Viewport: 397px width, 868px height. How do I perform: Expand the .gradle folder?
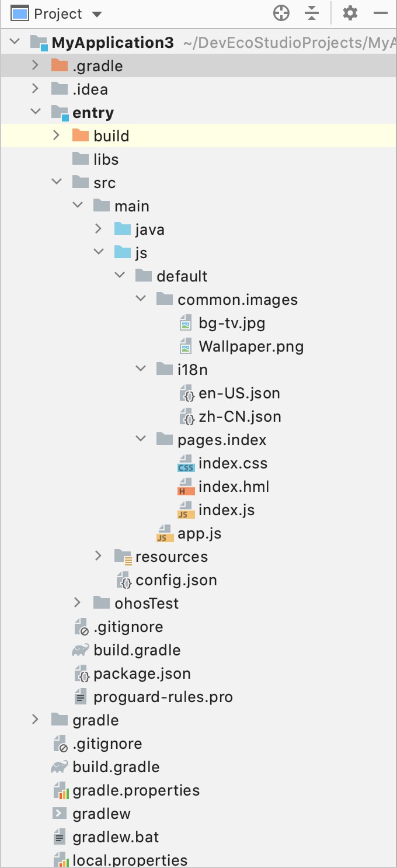(36, 65)
